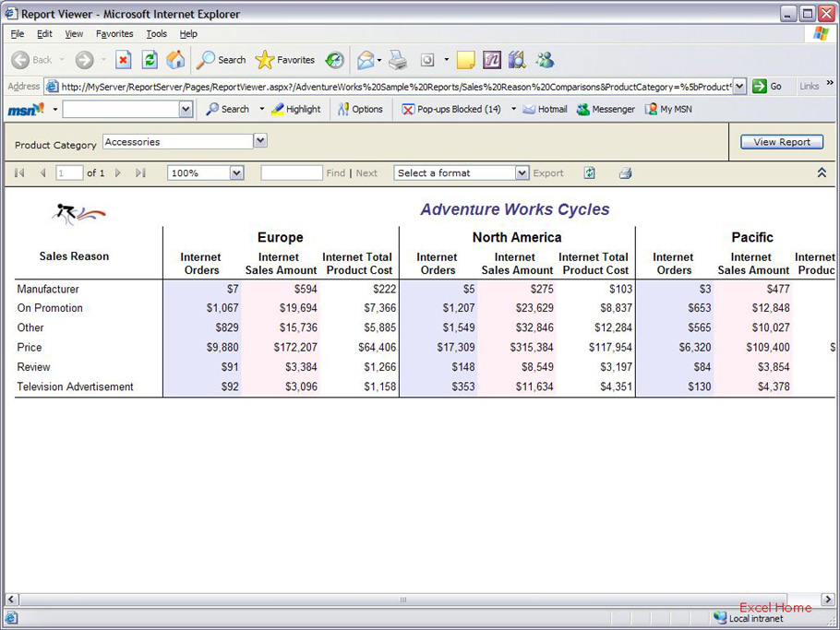Open the Help menu
Viewport: 840px width, 630px height.
point(188,34)
